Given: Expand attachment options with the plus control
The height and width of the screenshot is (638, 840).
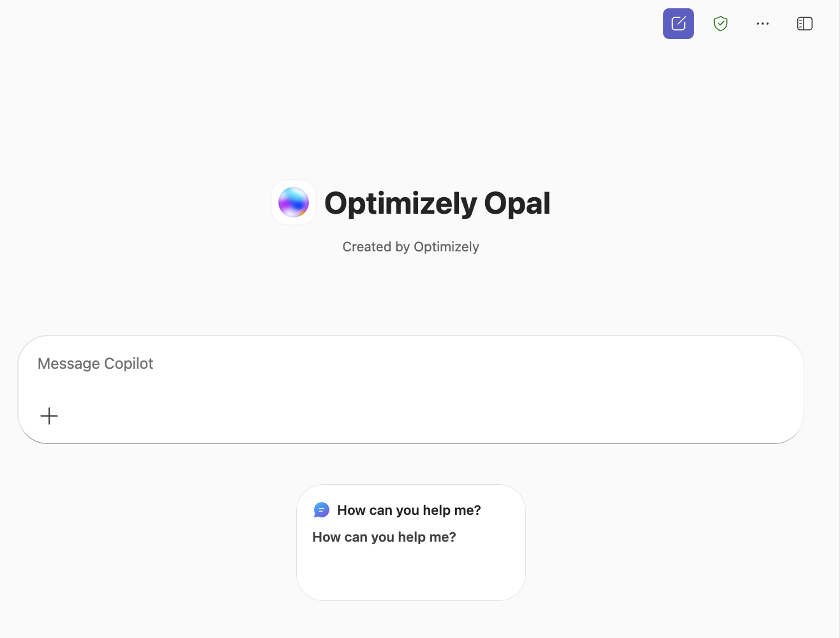Looking at the screenshot, I should (49, 416).
